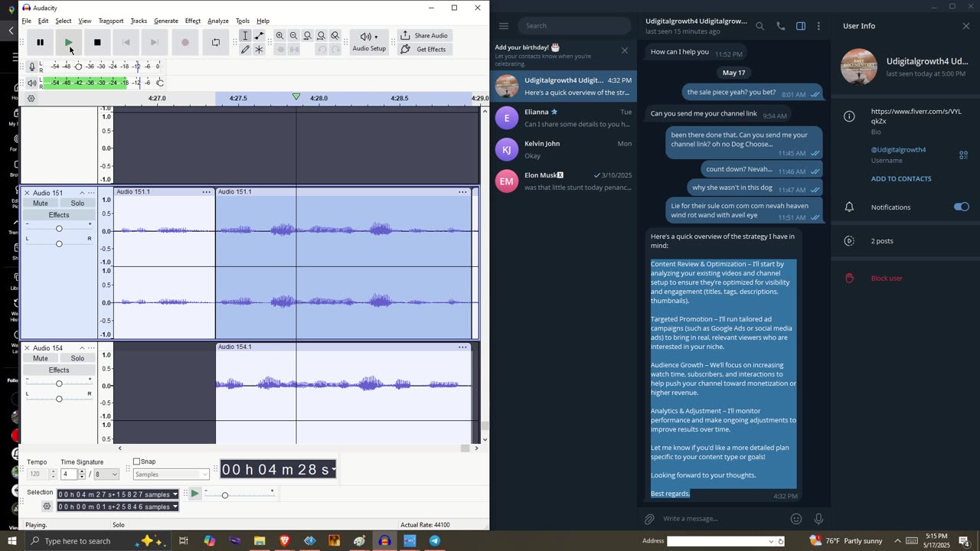Click the playback meter speaker icon
The image size is (980, 551).
tap(31, 83)
